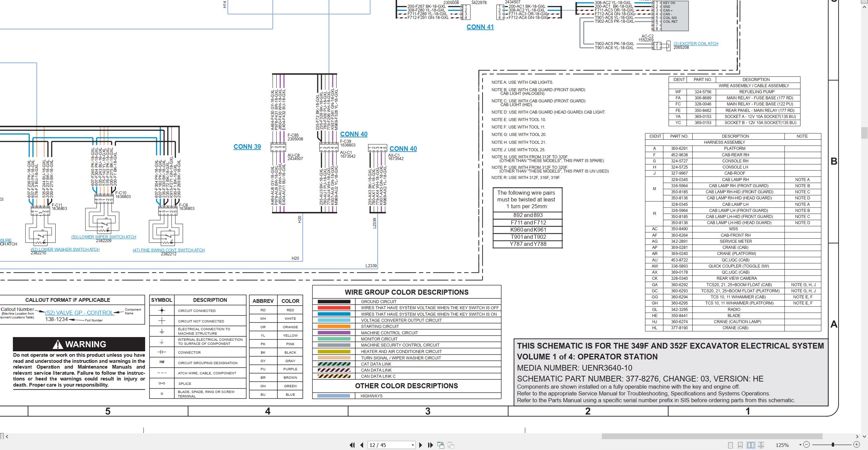The height and width of the screenshot is (450, 868).
Task: Click the CONNECTOR symbol in the legend
Action: coord(162,352)
